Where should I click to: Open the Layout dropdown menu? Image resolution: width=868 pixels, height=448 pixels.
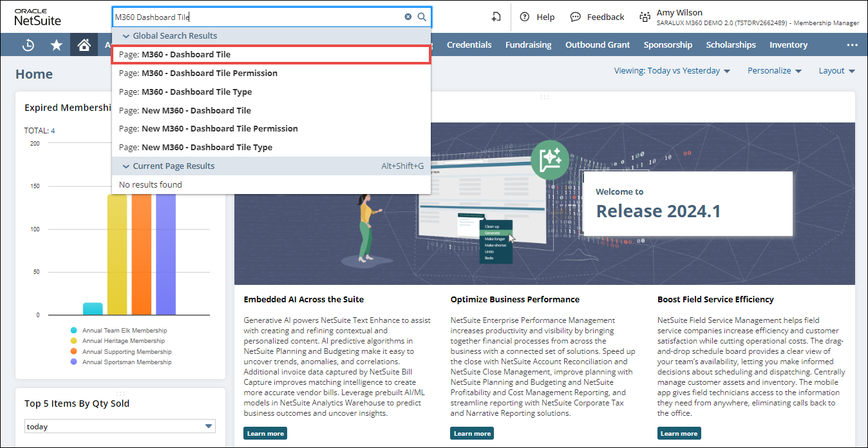(836, 71)
